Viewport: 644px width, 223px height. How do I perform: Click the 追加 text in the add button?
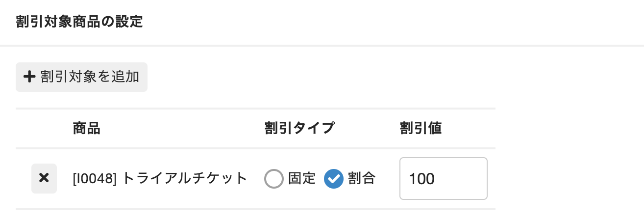(x=127, y=77)
